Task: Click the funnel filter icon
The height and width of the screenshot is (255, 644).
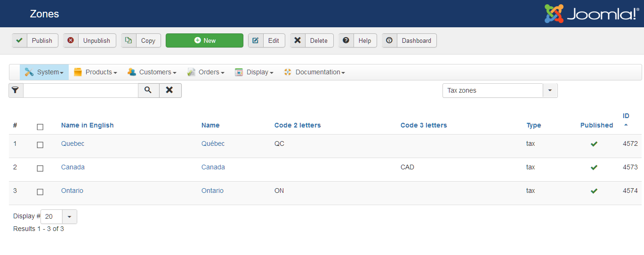Action: click(x=16, y=90)
